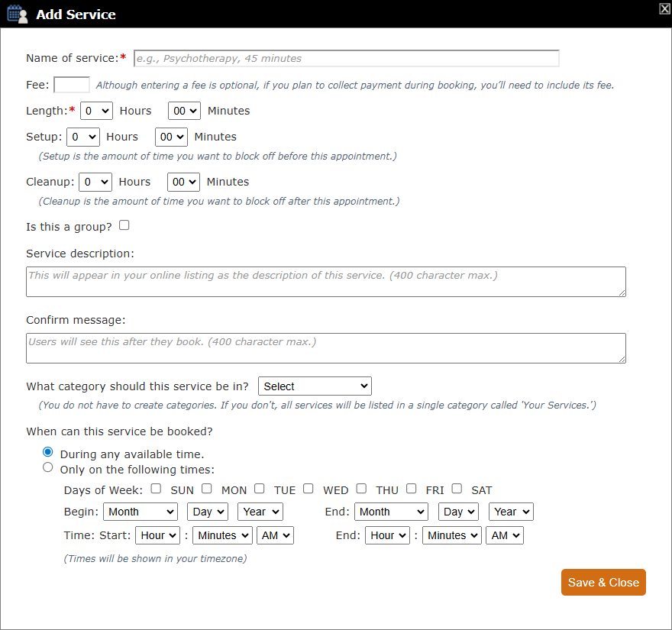Image resolution: width=672 pixels, height=630 pixels.
Task: Click the Service description text area
Action: point(326,281)
